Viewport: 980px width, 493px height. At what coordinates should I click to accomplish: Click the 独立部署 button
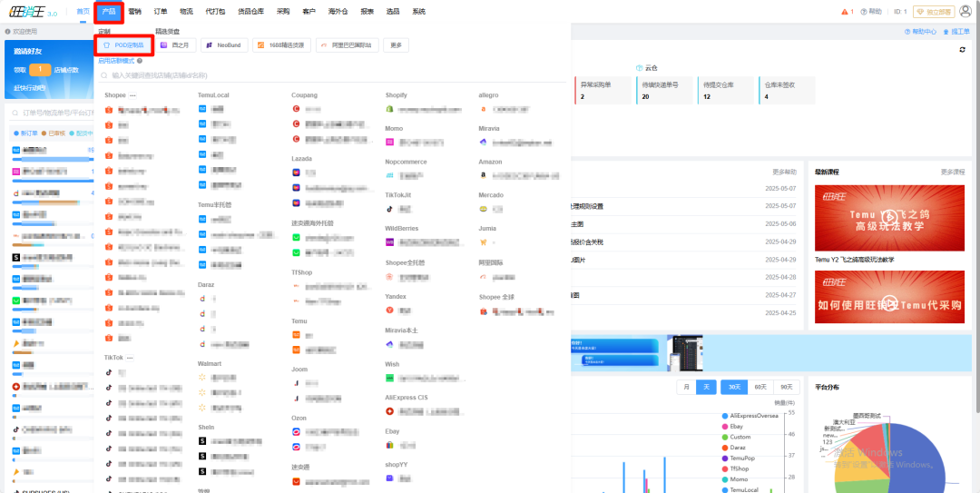(934, 11)
